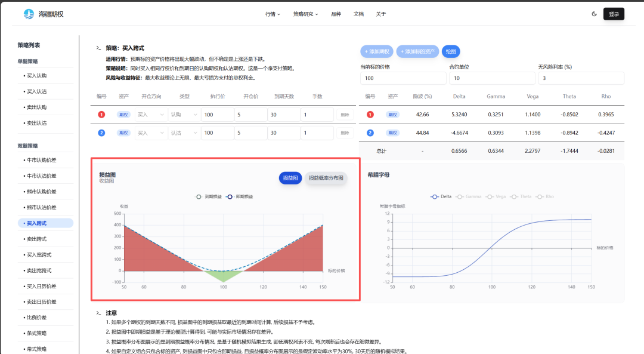Open the 文档 menu item
644x354 pixels.
358,14
